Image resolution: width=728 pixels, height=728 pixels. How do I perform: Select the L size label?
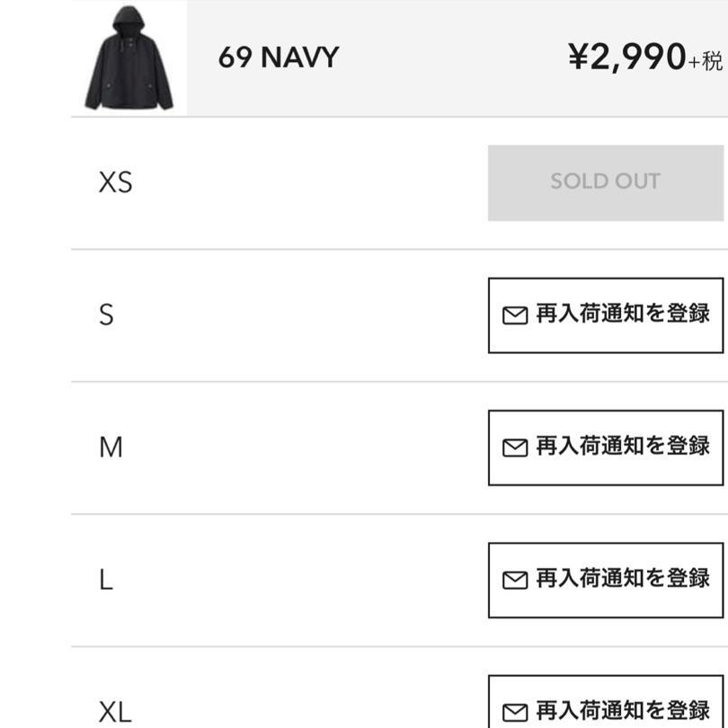click(x=105, y=580)
